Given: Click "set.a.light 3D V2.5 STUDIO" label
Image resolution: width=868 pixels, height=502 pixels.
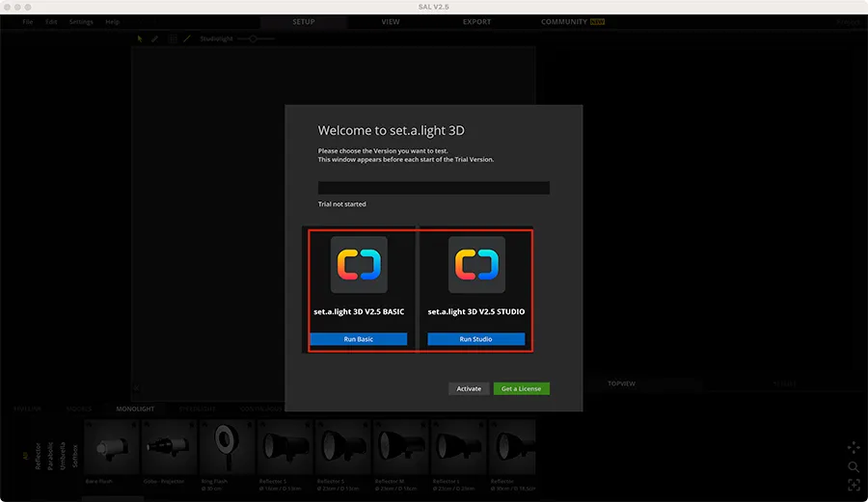Looking at the screenshot, I should tap(476, 312).
